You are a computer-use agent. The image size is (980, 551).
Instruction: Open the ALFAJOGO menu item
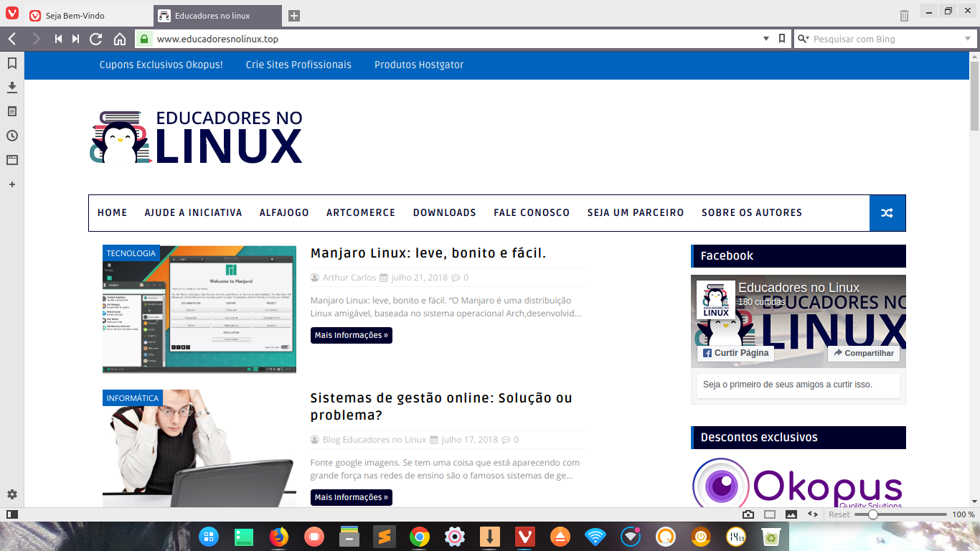284,212
